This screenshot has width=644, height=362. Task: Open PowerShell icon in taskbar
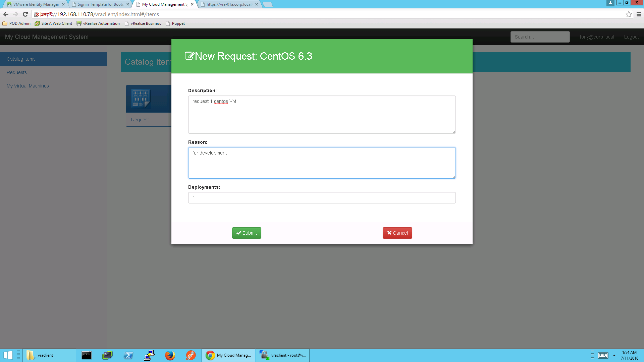(x=128, y=355)
